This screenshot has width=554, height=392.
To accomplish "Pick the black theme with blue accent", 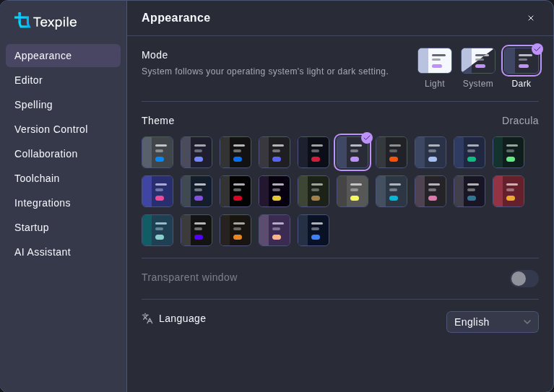I will coord(235,152).
